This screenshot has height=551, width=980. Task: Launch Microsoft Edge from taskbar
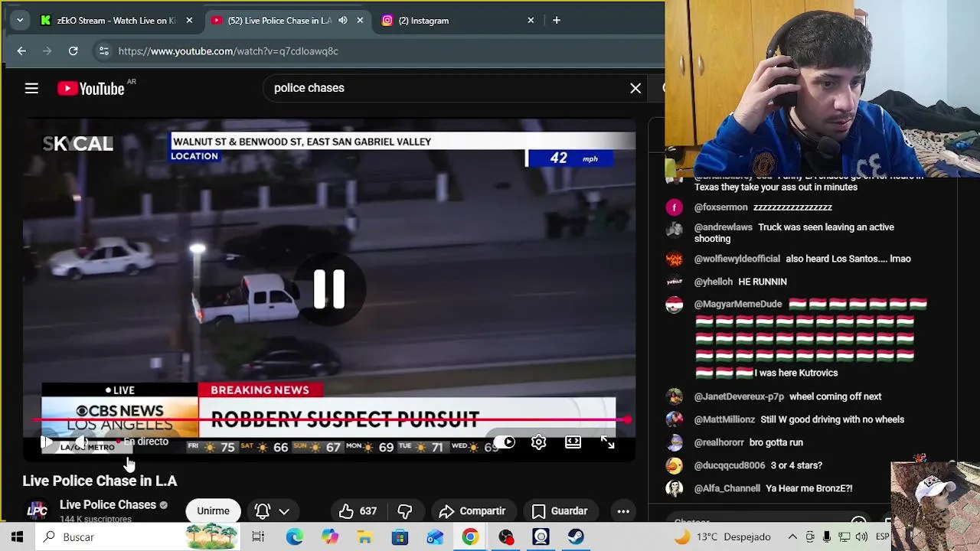(x=294, y=537)
